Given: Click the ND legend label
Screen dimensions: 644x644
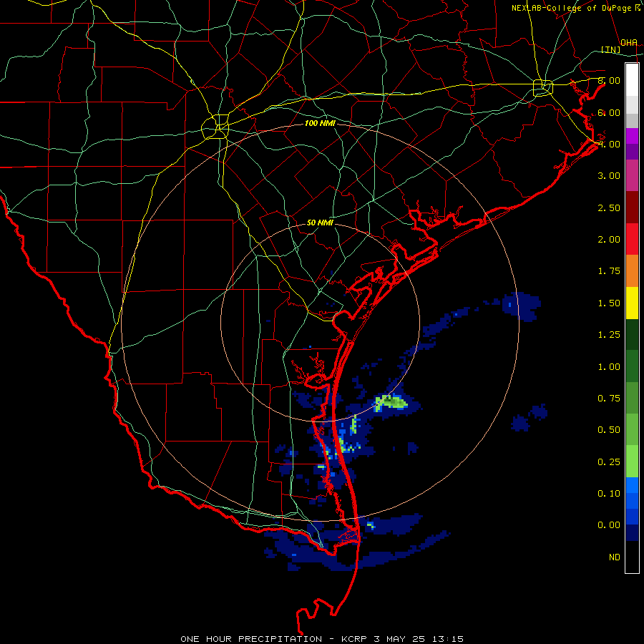Looking at the screenshot, I should click(615, 557).
